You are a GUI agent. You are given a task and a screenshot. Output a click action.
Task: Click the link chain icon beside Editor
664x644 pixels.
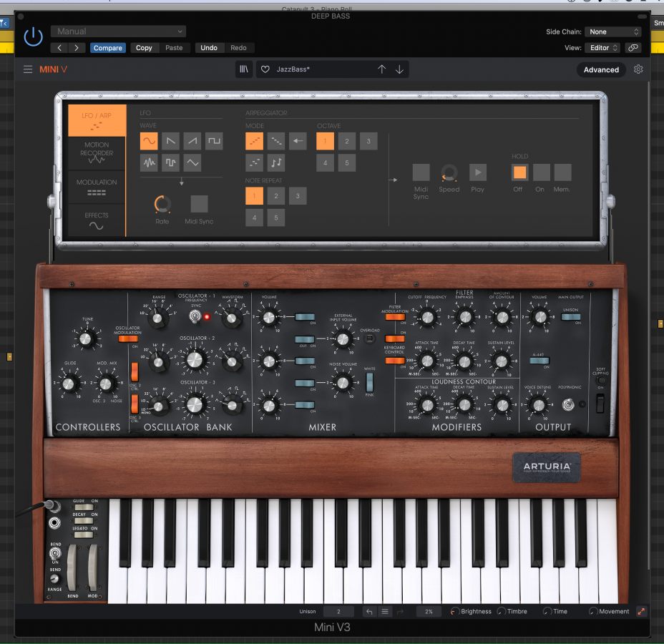[x=633, y=48]
